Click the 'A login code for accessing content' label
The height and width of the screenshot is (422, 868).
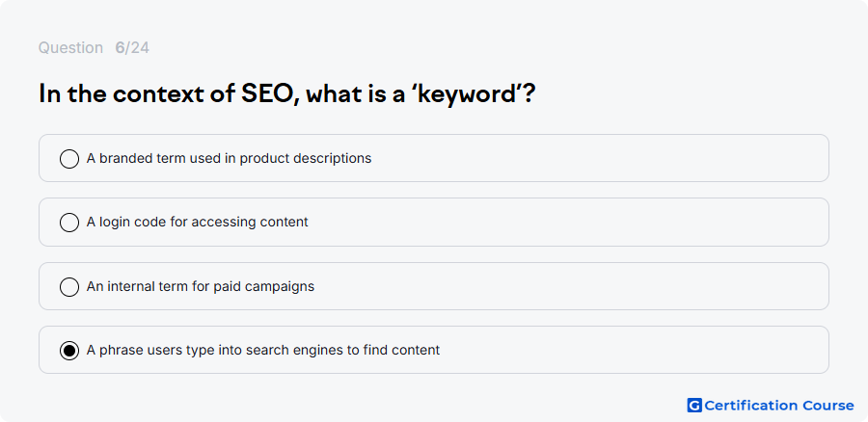coord(197,222)
